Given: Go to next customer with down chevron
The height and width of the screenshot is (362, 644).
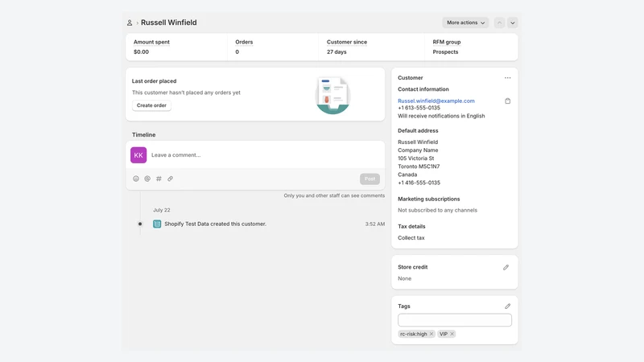Looking at the screenshot, I should point(513,23).
